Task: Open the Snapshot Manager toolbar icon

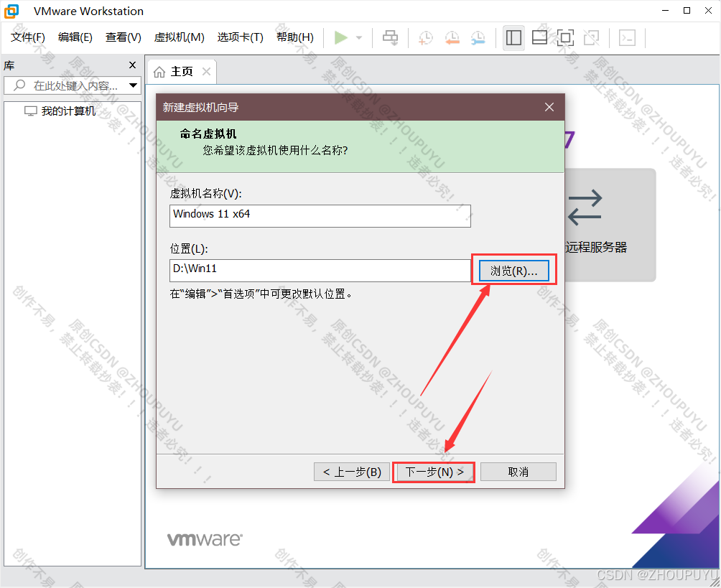Action: tap(478, 38)
